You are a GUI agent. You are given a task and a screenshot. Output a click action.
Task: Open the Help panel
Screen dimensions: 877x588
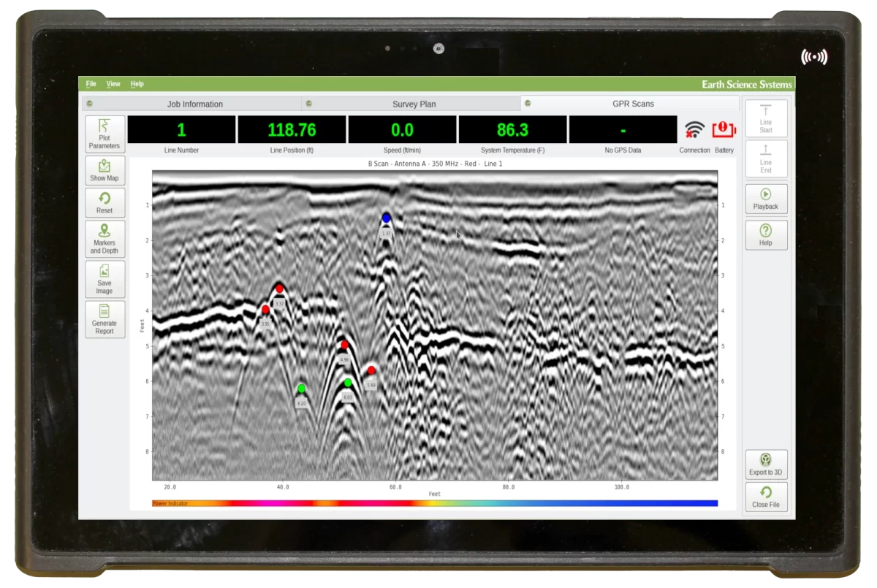(765, 234)
